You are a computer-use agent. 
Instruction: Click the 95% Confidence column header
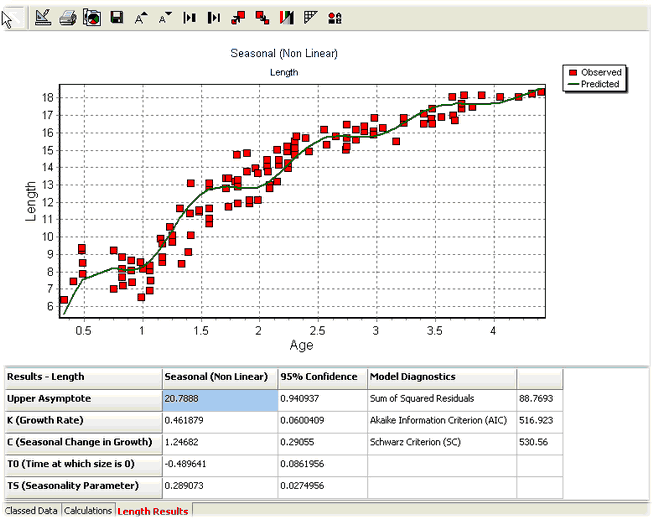coord(322,378)
